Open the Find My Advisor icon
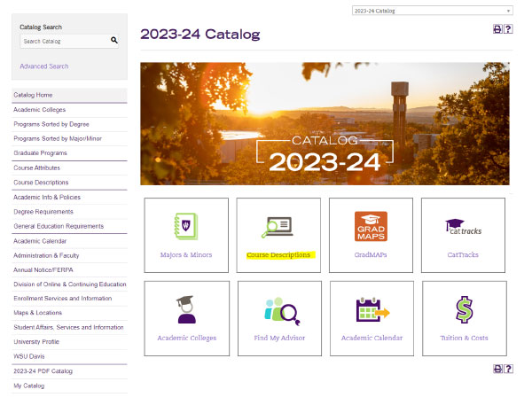The image size is (532, 413). (278, 310)
